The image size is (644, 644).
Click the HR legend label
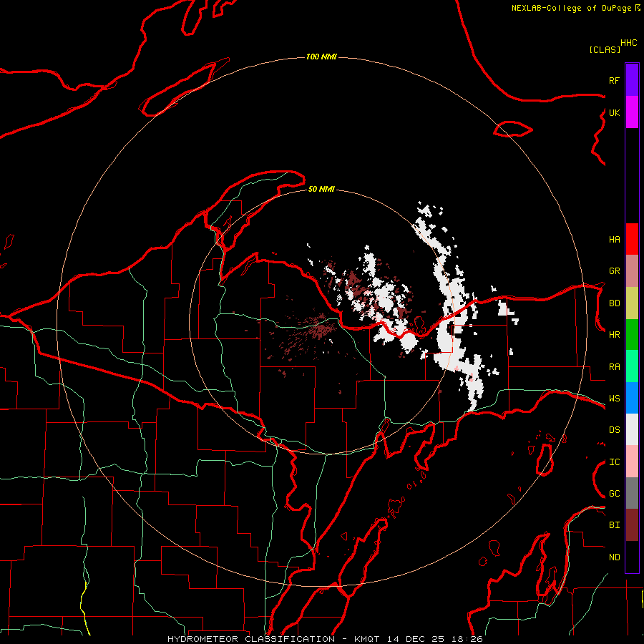614,335
